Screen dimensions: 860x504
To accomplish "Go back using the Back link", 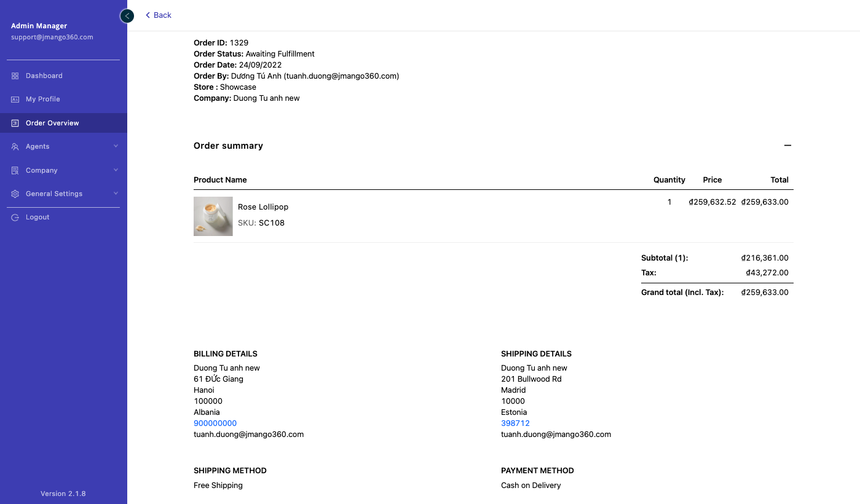I will [159, 15].
